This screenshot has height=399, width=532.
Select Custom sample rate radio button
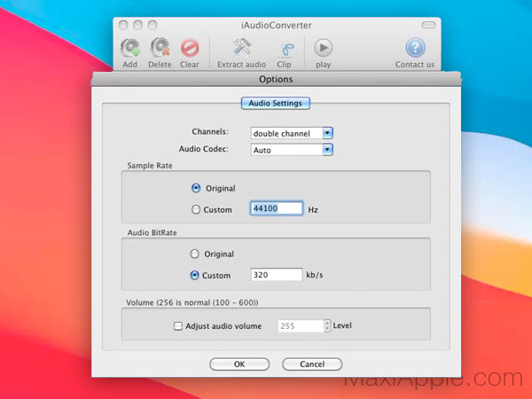tap(196, 209)
